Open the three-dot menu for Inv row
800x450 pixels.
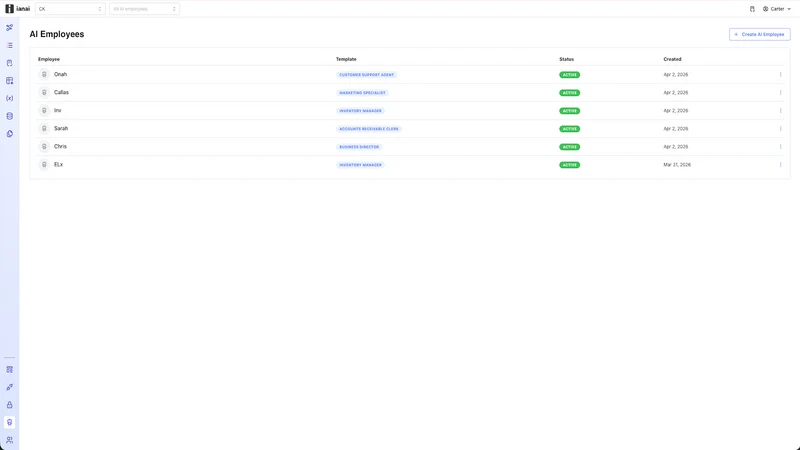780,110
